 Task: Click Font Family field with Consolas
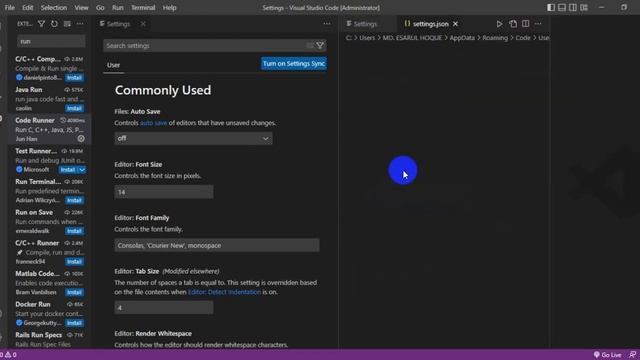point(217,245)
